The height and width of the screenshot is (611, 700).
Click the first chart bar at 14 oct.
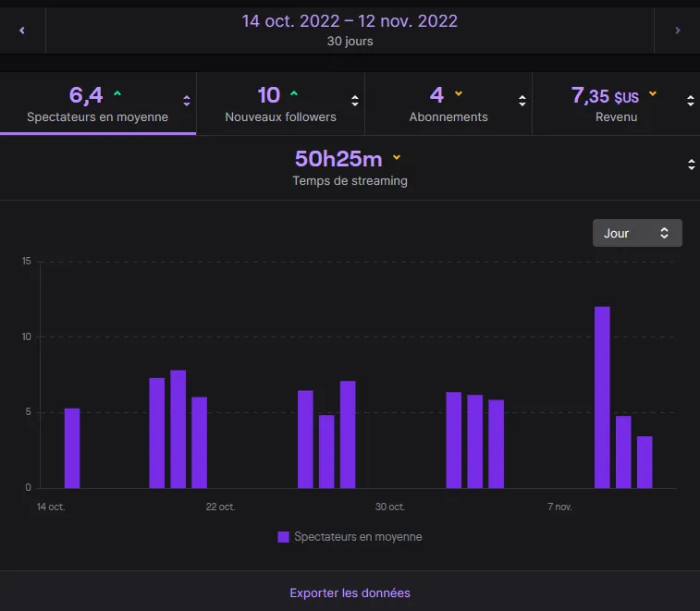(x=72, y=448)
